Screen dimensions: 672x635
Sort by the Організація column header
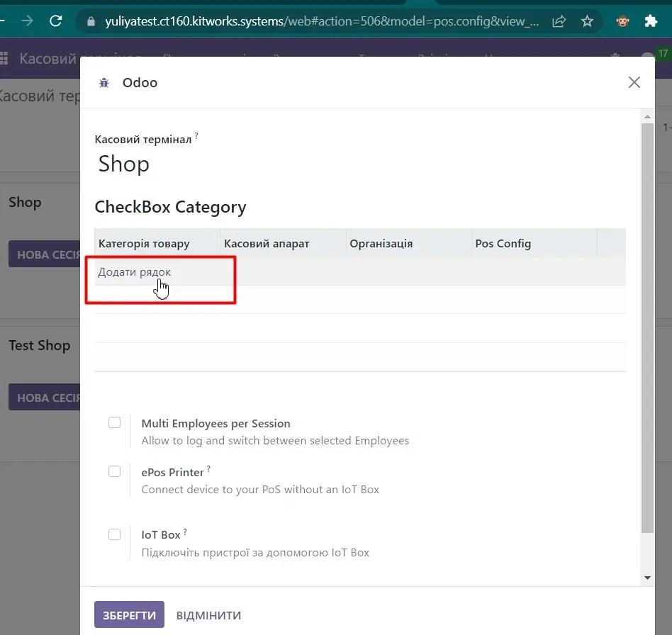pyautogui.click(x=381, y=243)
